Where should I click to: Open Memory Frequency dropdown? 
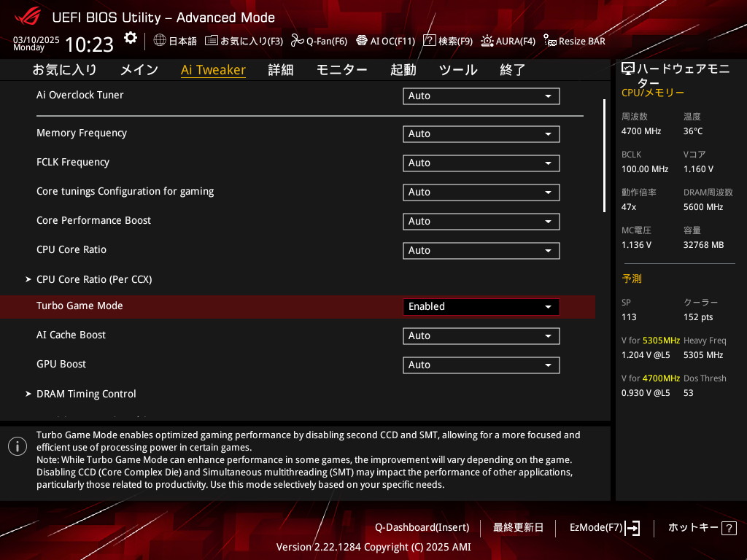click(481, 134)
